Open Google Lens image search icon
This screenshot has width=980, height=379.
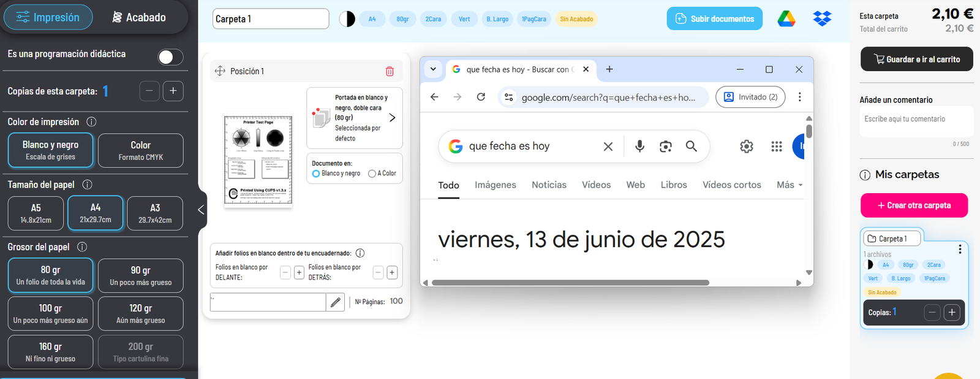[665, 146]
